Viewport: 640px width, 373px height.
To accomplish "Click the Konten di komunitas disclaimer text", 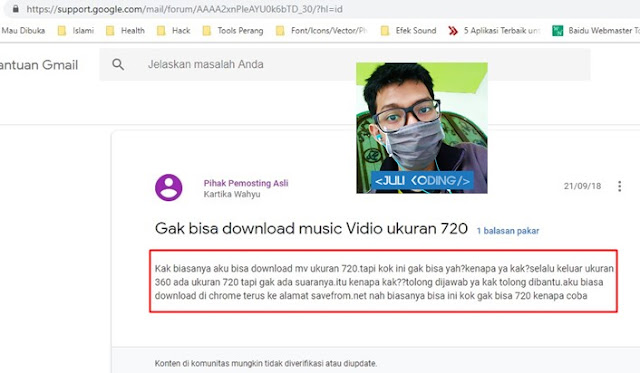I will (x=266, y=363).
